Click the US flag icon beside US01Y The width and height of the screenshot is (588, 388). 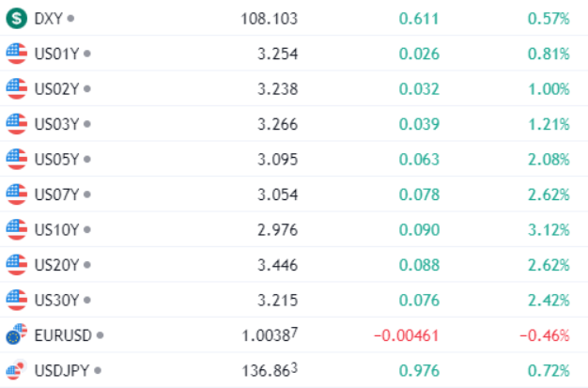click(17, 54)
